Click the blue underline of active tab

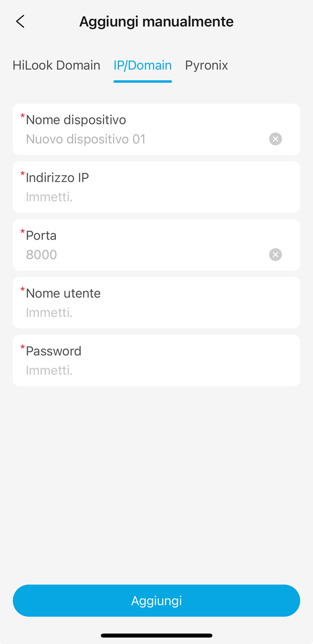(143, 81)
